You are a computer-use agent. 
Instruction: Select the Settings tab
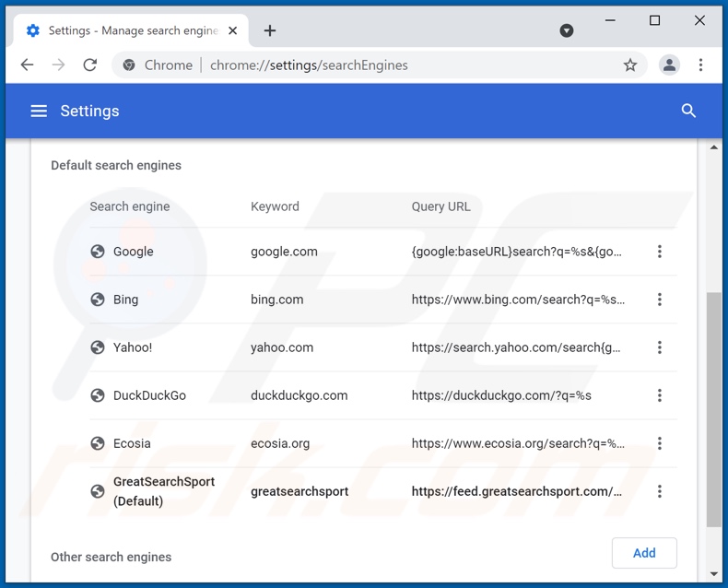pos(129,30)
